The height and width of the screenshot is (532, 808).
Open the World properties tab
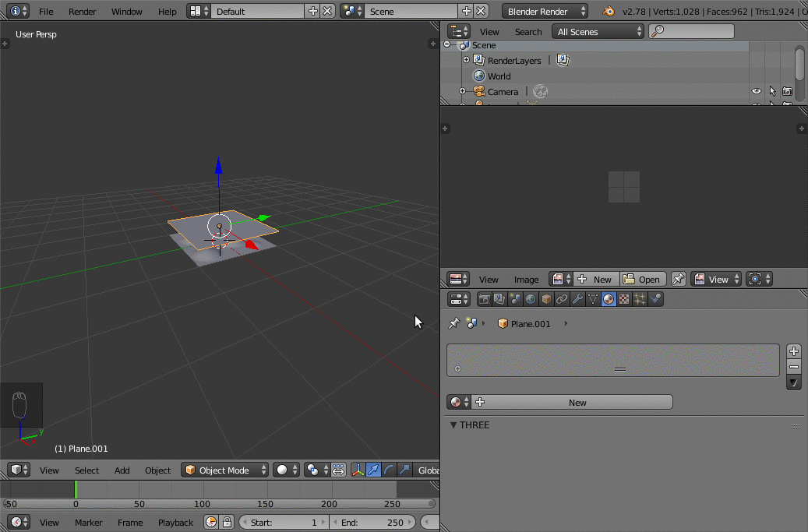pos(531,299)
